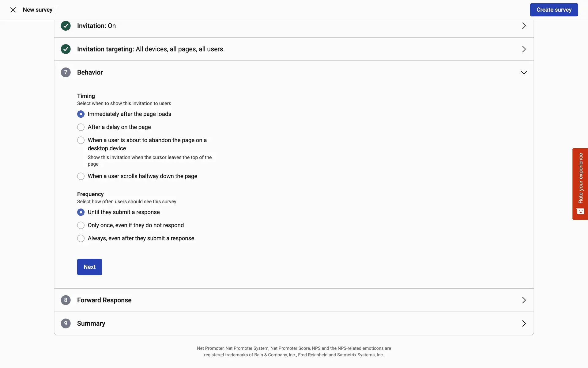The height and width of the screenshot is (368, 588).
Task: Collapse the Behavior section chevron
Action: click(524, 72)
